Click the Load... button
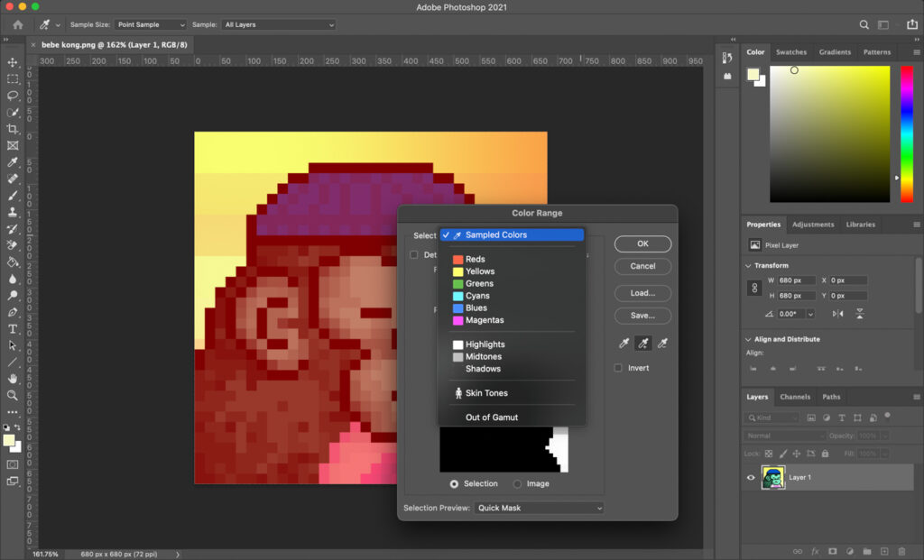Image resolution: width=924 pixels, height=560 pixels. click(x=642, y=293)
